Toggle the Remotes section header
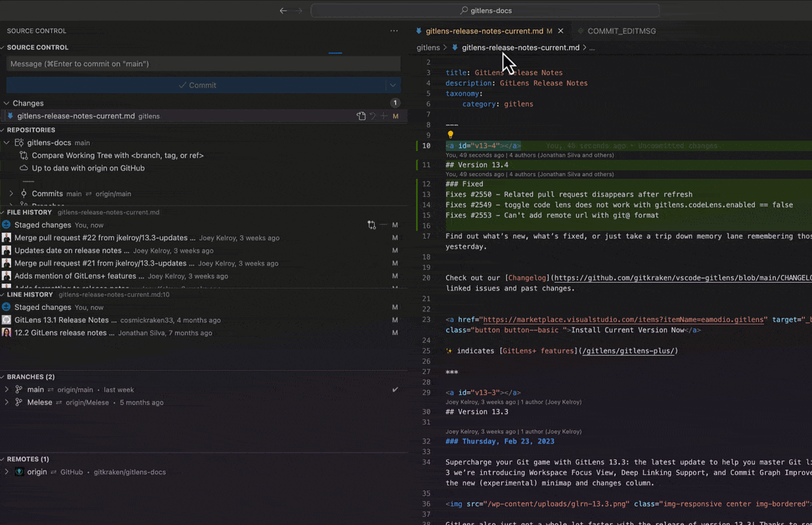This screenshot has width=812, height=525. (x=28, y=459)
